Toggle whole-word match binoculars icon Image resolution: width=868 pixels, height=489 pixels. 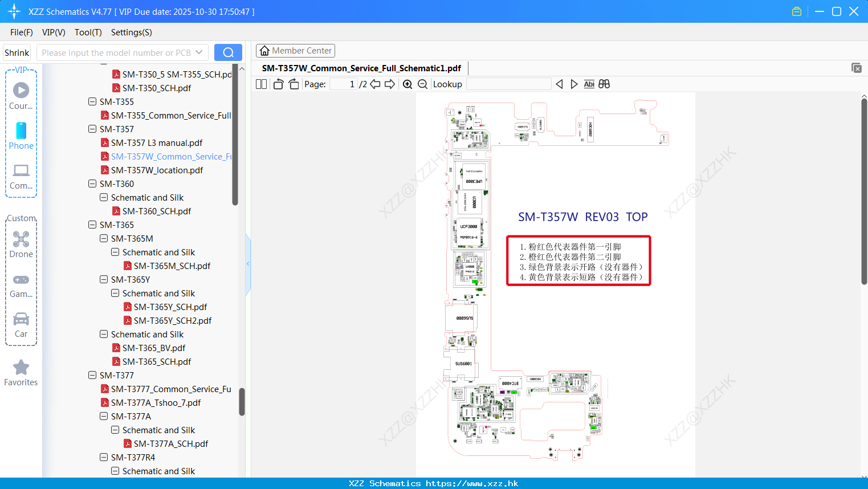[x=604, y=84]
